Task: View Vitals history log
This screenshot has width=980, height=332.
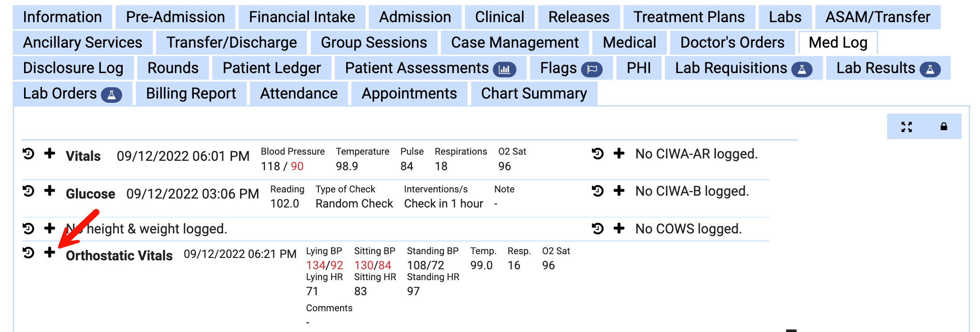Action: tap(28, 154)
